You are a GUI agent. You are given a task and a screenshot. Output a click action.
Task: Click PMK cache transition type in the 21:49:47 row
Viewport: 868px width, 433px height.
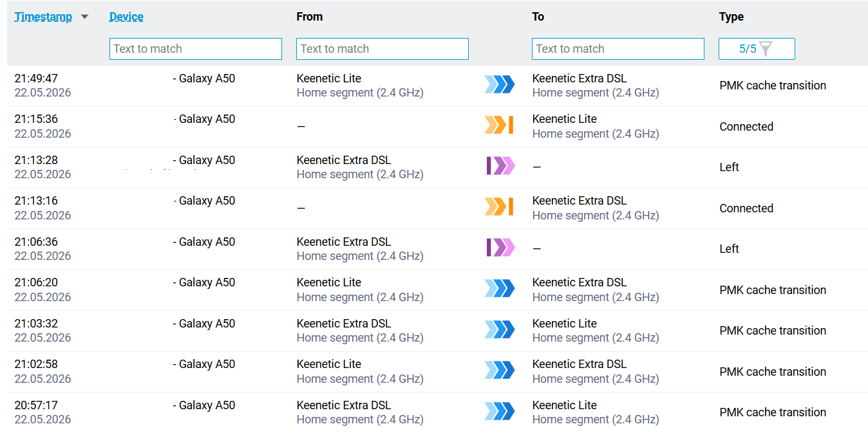[x=773, y=86]
